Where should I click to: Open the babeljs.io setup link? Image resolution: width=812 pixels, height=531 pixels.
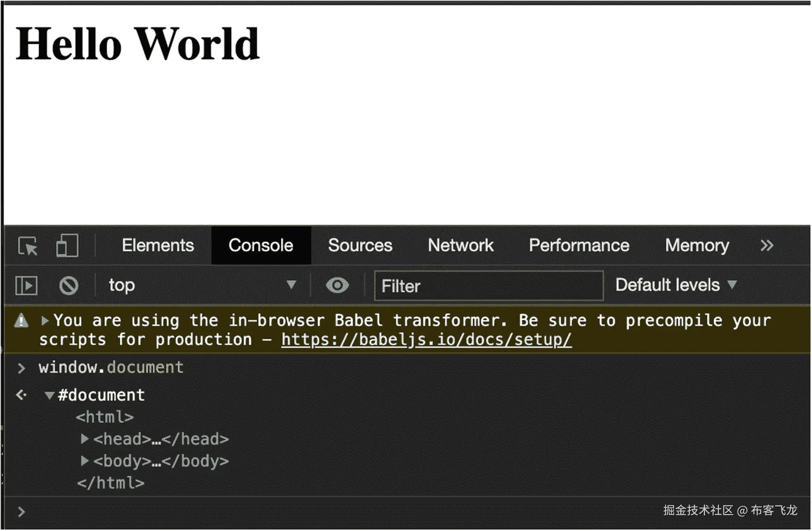click(426, 339)
